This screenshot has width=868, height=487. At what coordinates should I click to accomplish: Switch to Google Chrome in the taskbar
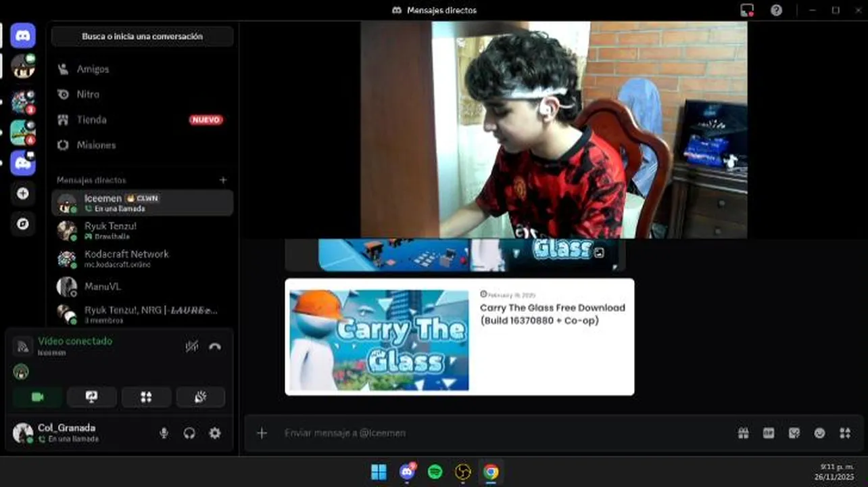tap(491, 471)
